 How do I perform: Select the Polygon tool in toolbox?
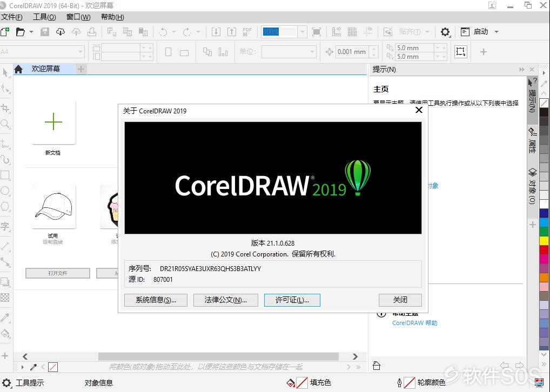coord(5,206)
